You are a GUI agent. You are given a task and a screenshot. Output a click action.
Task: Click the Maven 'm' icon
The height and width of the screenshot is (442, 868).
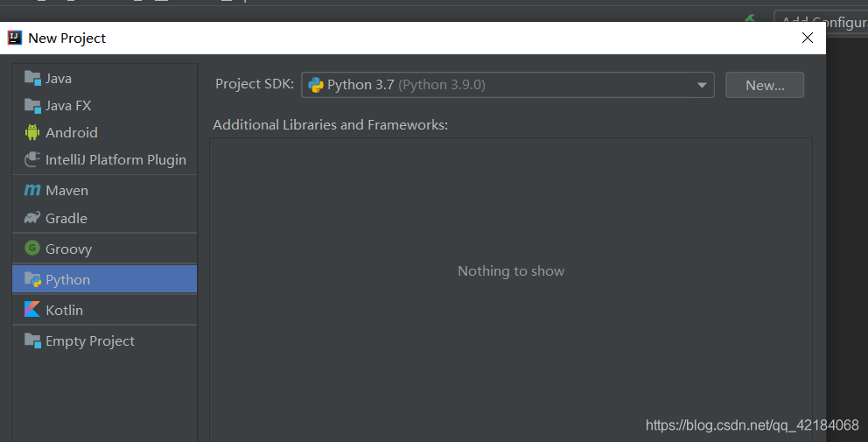[x=32, y=190]
